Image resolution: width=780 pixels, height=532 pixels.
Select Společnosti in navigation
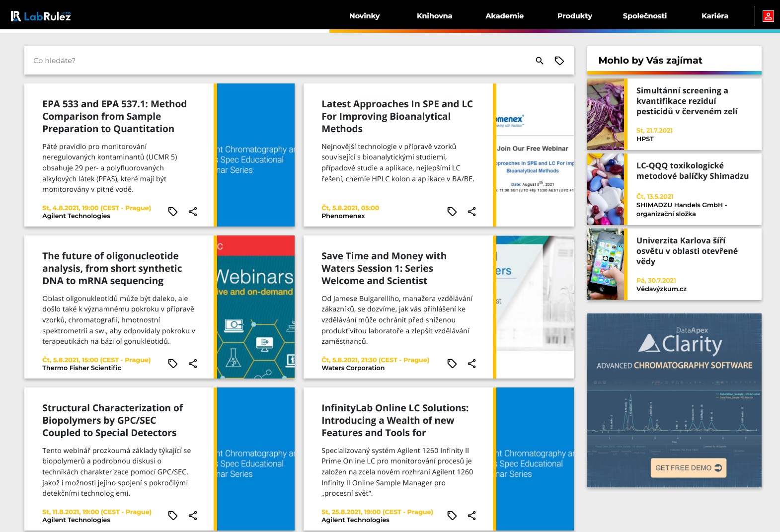pyautogui.click(x=645, y=16)
